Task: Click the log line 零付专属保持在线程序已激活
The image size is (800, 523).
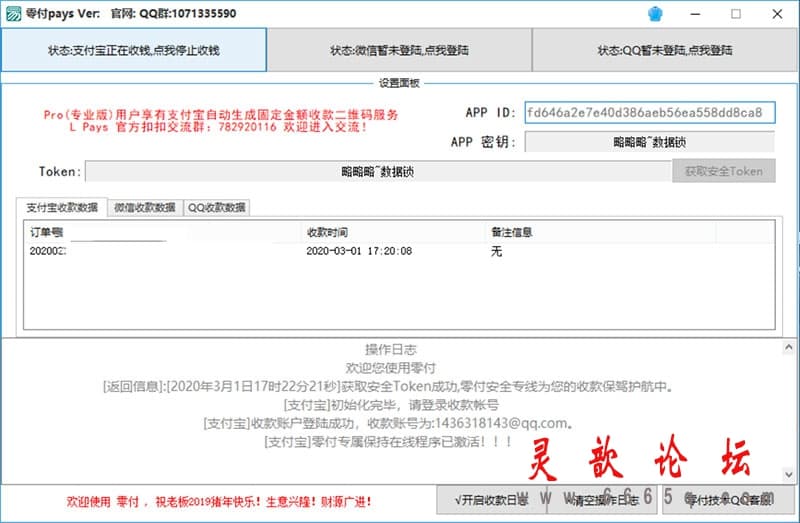Action: click(x=388, y=442)
